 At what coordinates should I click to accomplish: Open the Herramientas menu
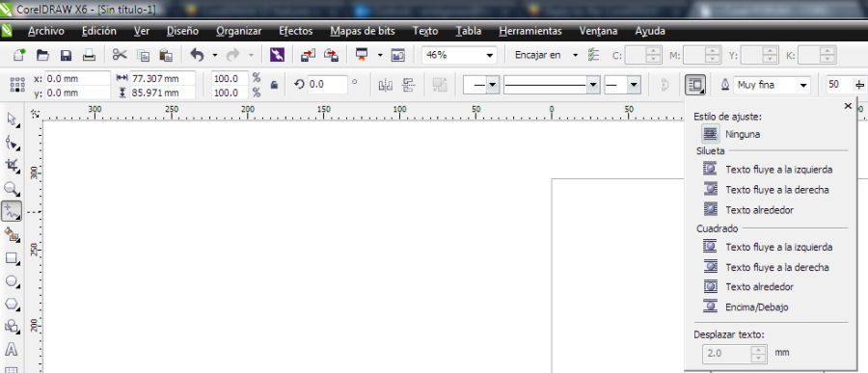(530, 31)
